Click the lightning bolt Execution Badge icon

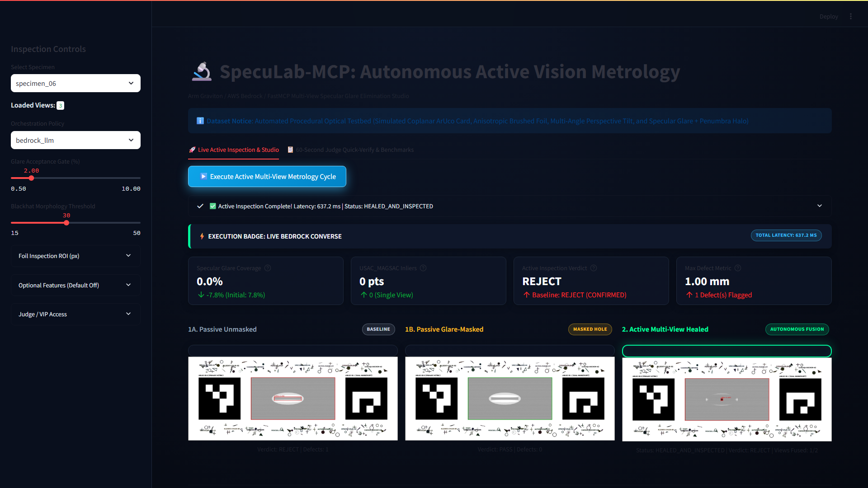point(202,236)
